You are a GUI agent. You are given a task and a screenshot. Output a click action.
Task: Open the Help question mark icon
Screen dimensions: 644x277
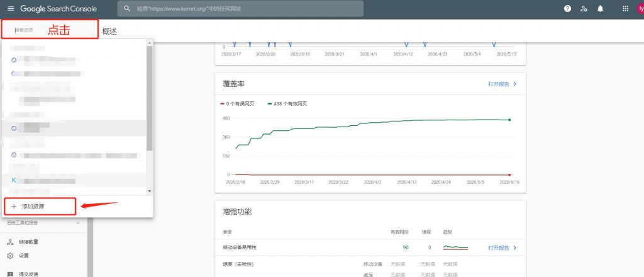568,9
